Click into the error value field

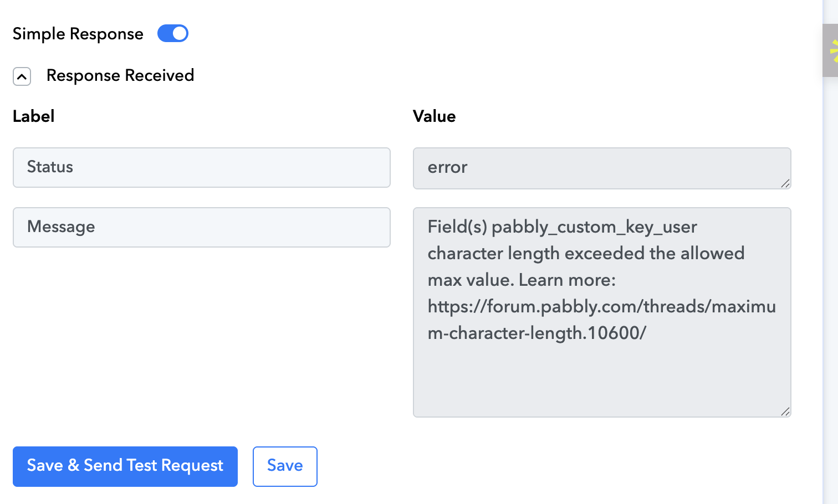coord(601,168)
